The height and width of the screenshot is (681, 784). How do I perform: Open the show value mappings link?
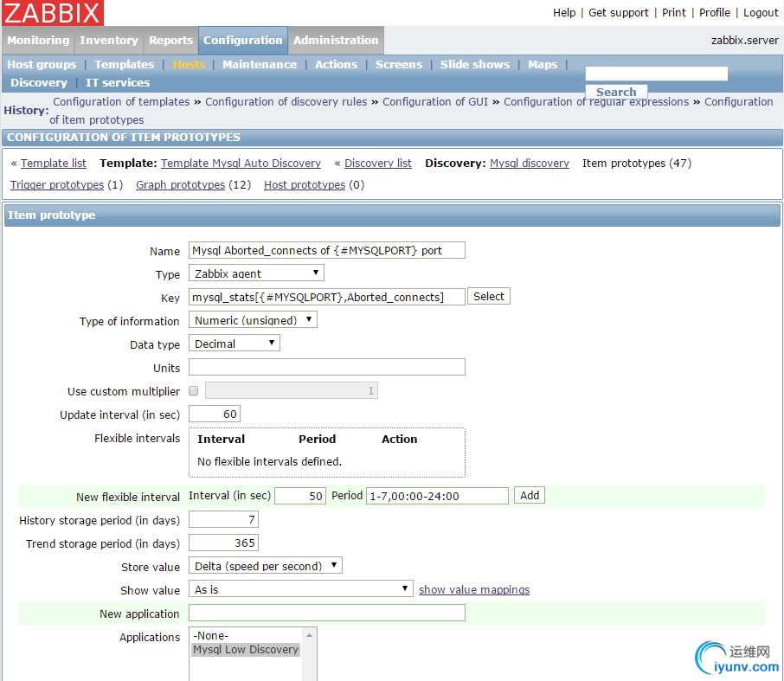[x=474, y=589]
